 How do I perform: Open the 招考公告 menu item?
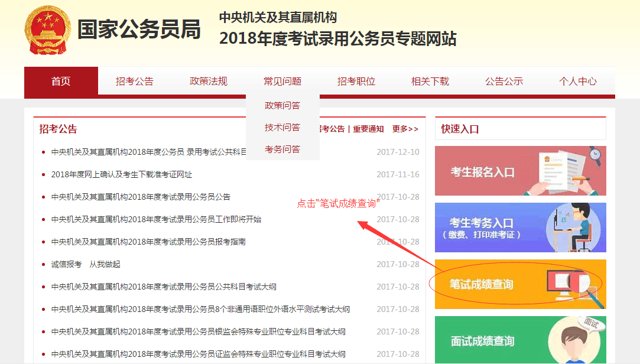coord(134,82)
